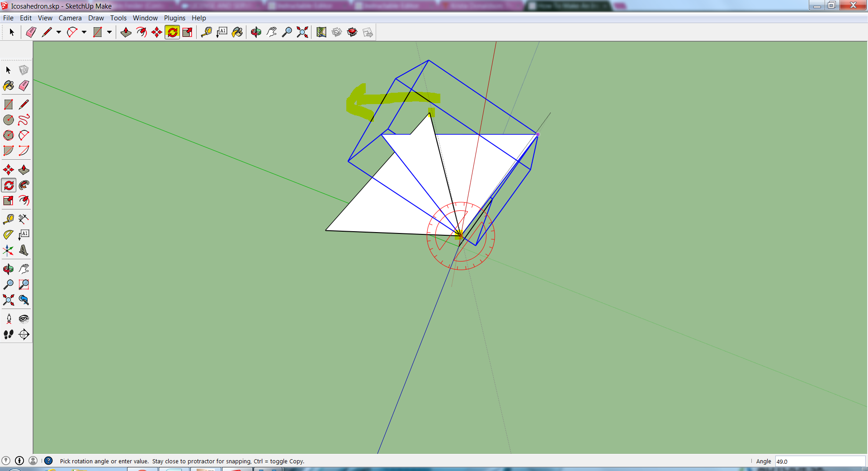Select the Freehand tool in left toolset
868x471 pixels.
point(24,120)
